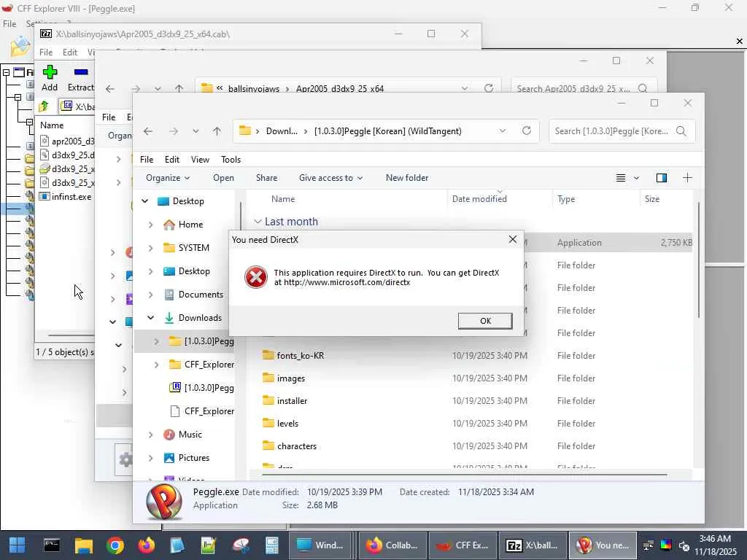Select the fonts_ko-KR folder
This screenshot has width=747, height=560.
click(300, 355)
